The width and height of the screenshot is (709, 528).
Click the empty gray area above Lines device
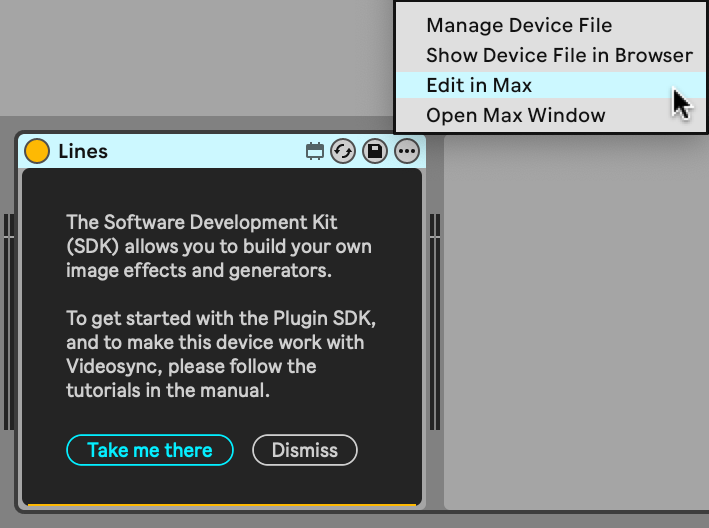(x=200, y=60)
